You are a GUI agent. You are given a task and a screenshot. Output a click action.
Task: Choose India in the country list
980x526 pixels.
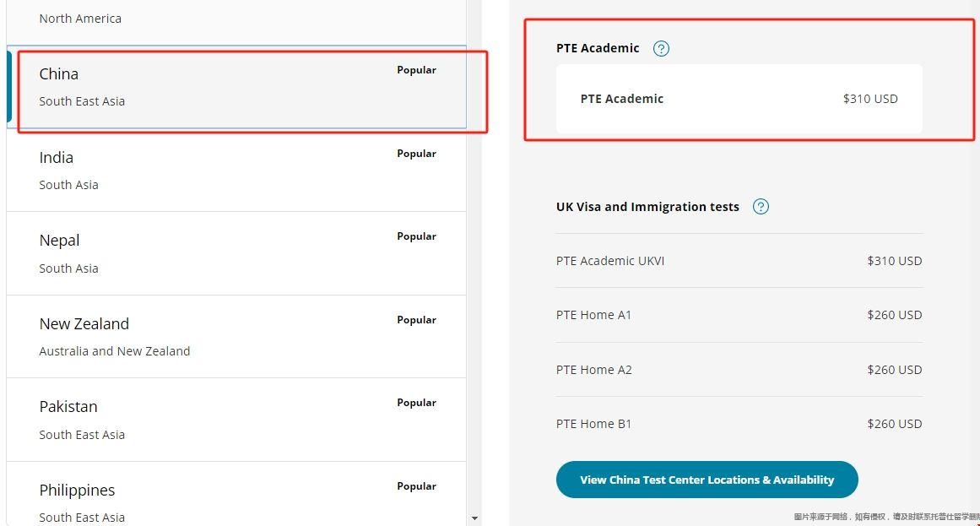[236, 170]
